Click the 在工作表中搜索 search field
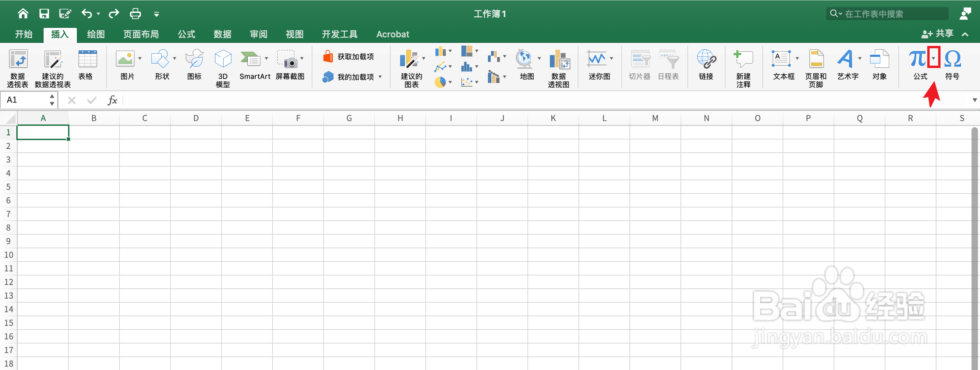 pyautogui.click(x=887, y=14)
